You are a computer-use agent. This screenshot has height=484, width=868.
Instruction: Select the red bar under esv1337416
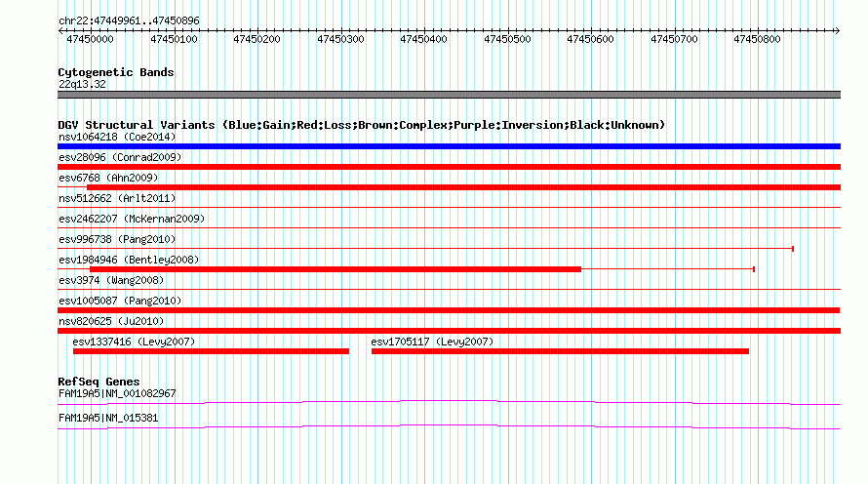tap(211, 351)
